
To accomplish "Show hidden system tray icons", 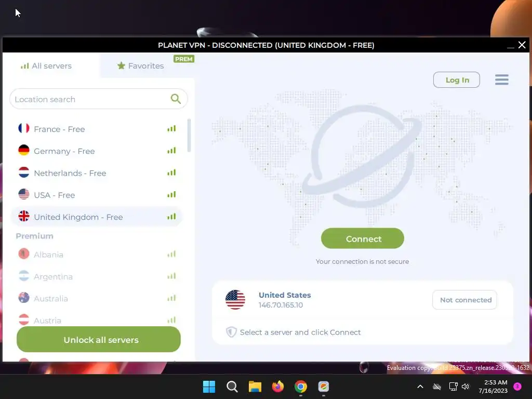I will 420,387.
